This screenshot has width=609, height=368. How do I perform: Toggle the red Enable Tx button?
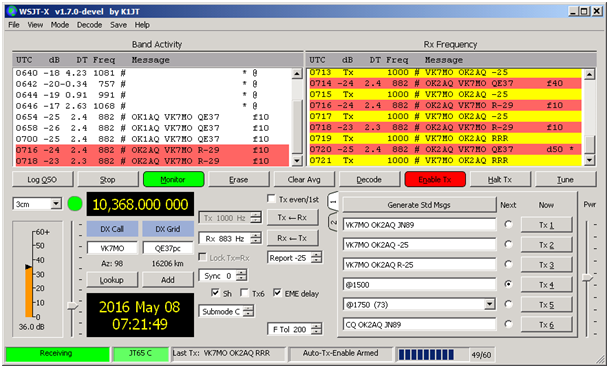pyautogui.click(x=435, y=180)
